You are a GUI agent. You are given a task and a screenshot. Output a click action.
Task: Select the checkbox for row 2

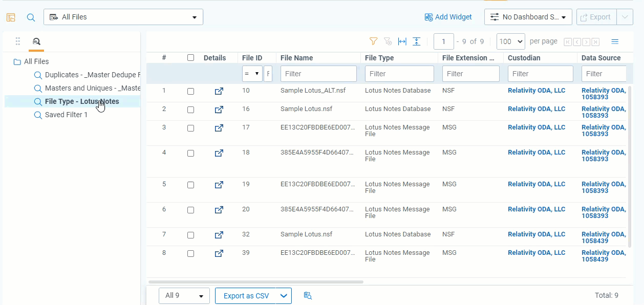coord(191,110)
